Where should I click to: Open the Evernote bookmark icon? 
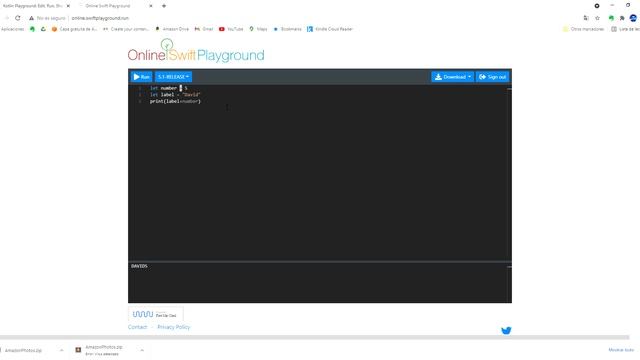pos(32,29)
